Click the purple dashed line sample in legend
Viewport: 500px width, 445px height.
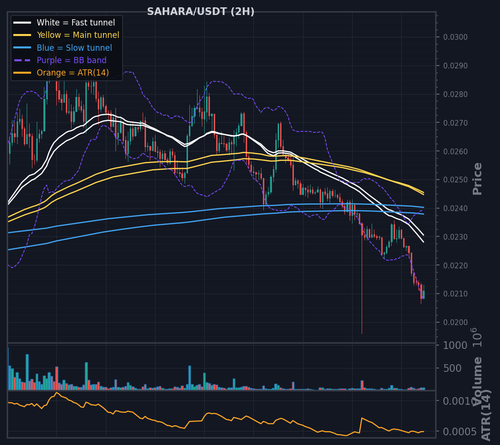click(x=22, y=60)
